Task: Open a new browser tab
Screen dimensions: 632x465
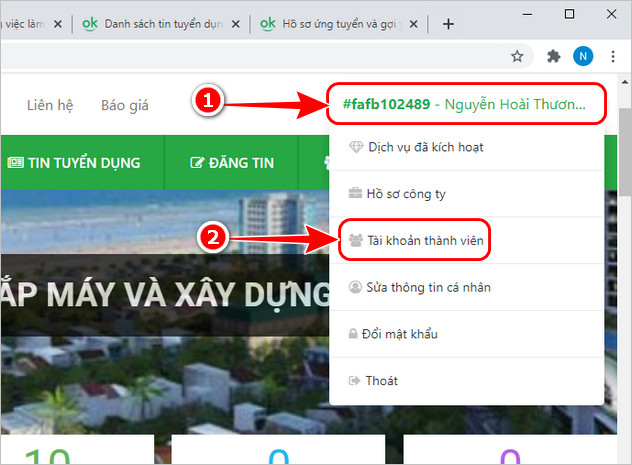Action: click(x=448, y=24)
